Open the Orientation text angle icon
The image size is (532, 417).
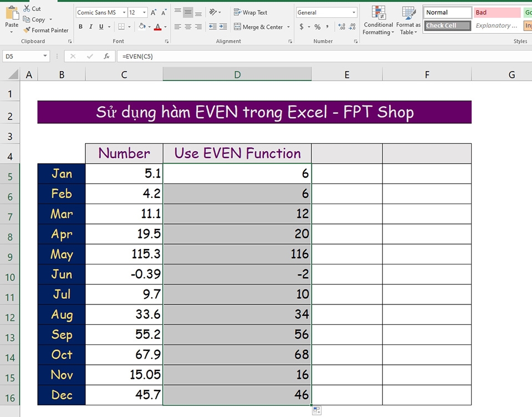coord(213,12)
